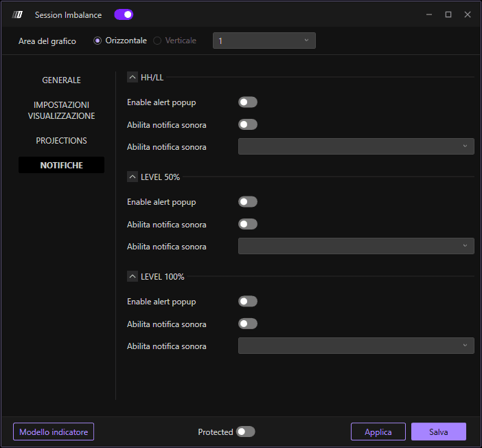Screen dimensions: 482x448
Task: Collapse the LEVEL 50% section chevron
Action: click(x=133, y=177)
